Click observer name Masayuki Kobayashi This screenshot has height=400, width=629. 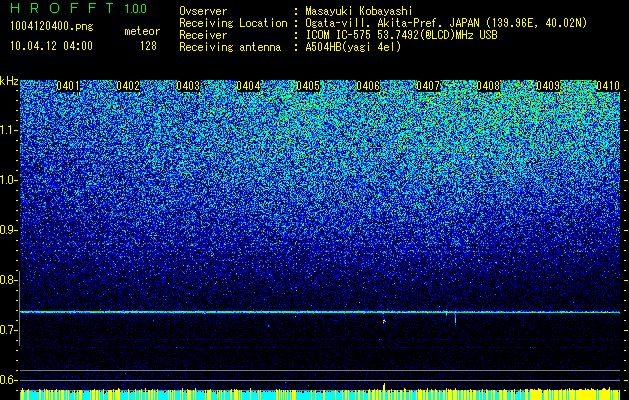(x=359, y=11)
